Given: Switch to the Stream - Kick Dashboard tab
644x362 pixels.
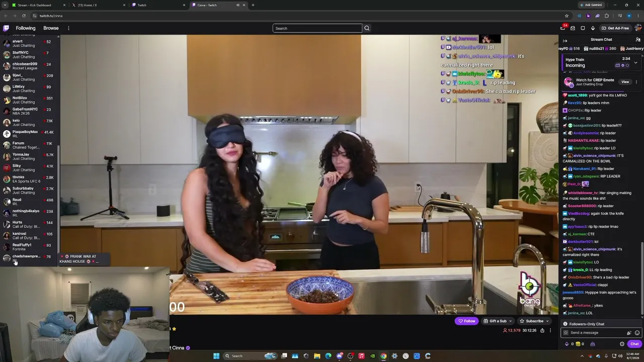Looking at the screenshot, I should pyautogui.click(x=38, y=5).
